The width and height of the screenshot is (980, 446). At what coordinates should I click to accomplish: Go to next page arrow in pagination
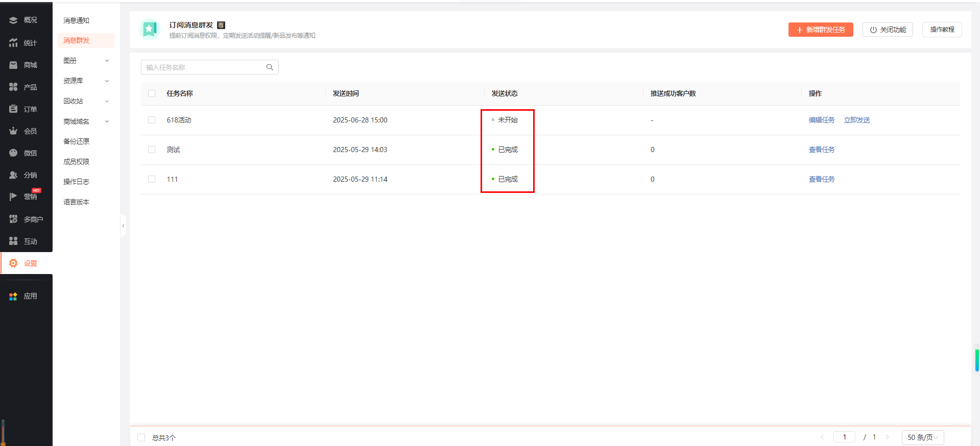click(887, 437)
